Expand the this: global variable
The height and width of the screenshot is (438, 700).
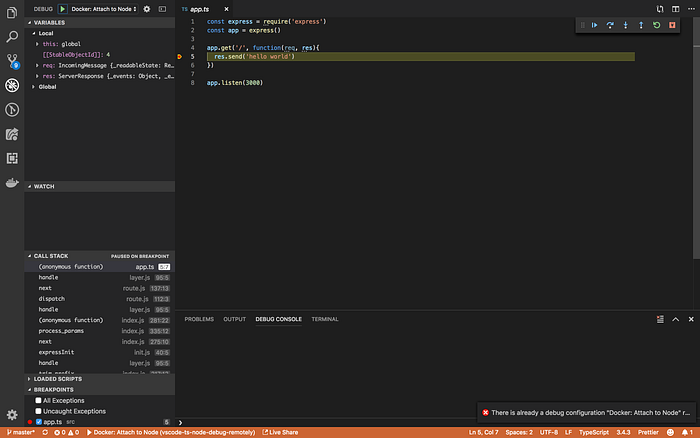tap(37, 44)
